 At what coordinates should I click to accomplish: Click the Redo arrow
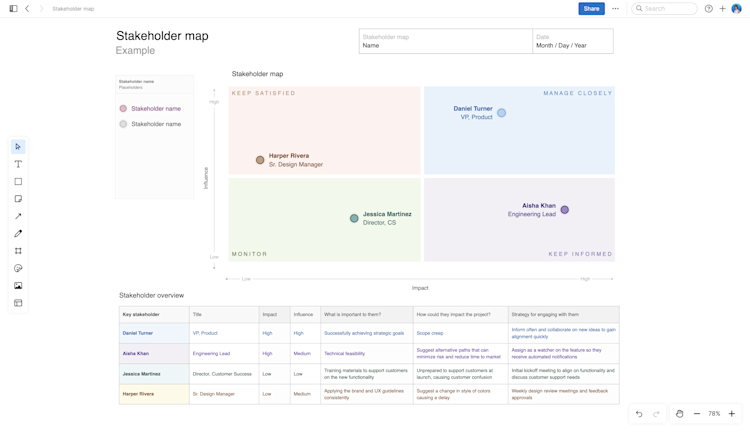[x=656, y=414]
